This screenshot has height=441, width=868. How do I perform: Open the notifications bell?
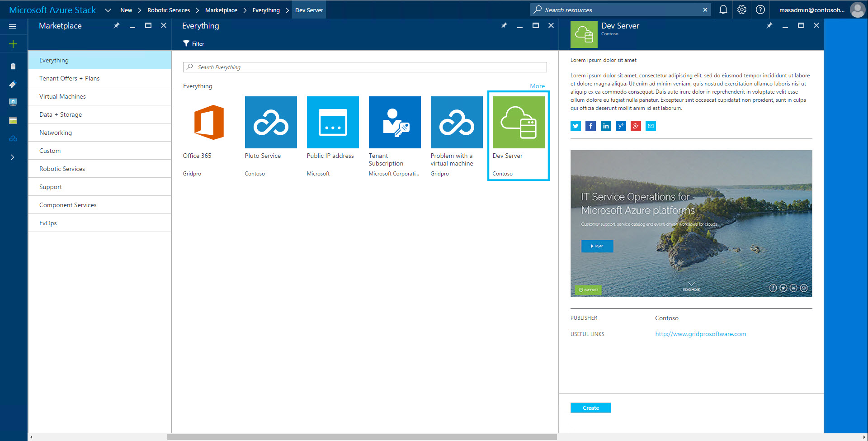pos(723,9)
